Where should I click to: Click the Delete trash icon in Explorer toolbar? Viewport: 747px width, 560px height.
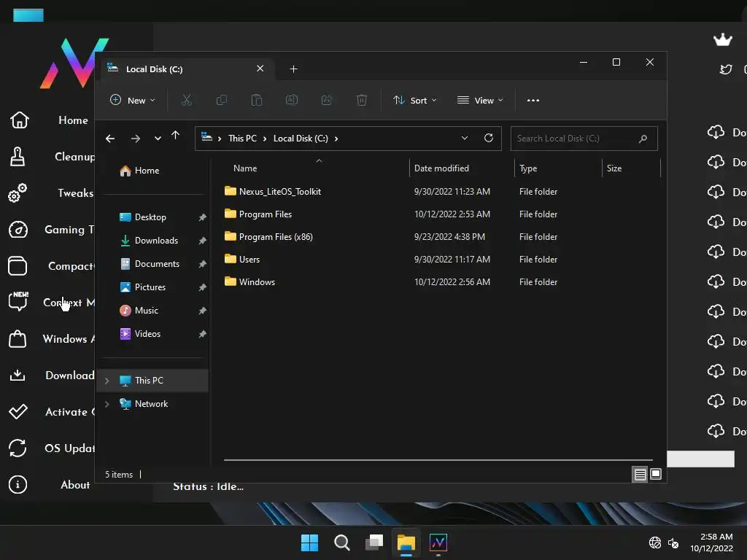362,100
